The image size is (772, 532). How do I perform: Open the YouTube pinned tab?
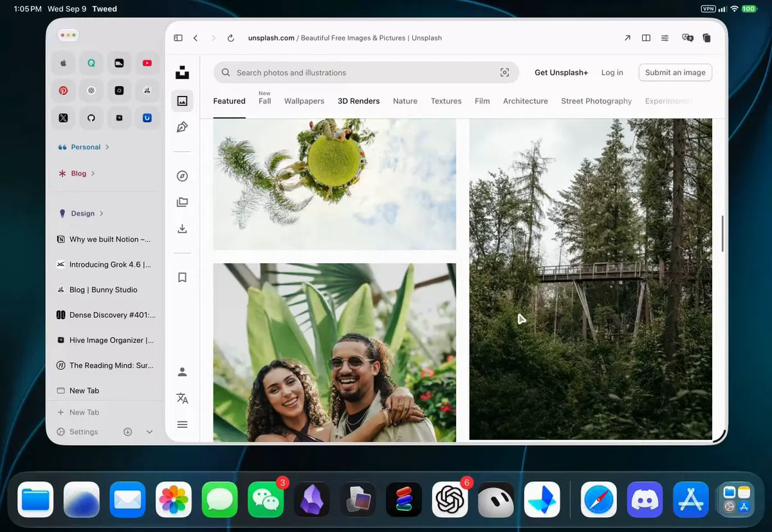[x=147, y=63]
